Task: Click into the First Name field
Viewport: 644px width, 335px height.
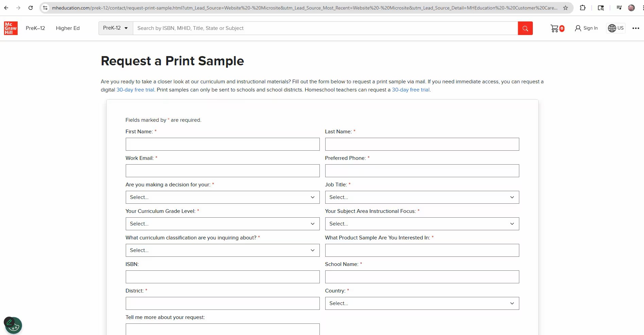Action: tap(222, 144)
